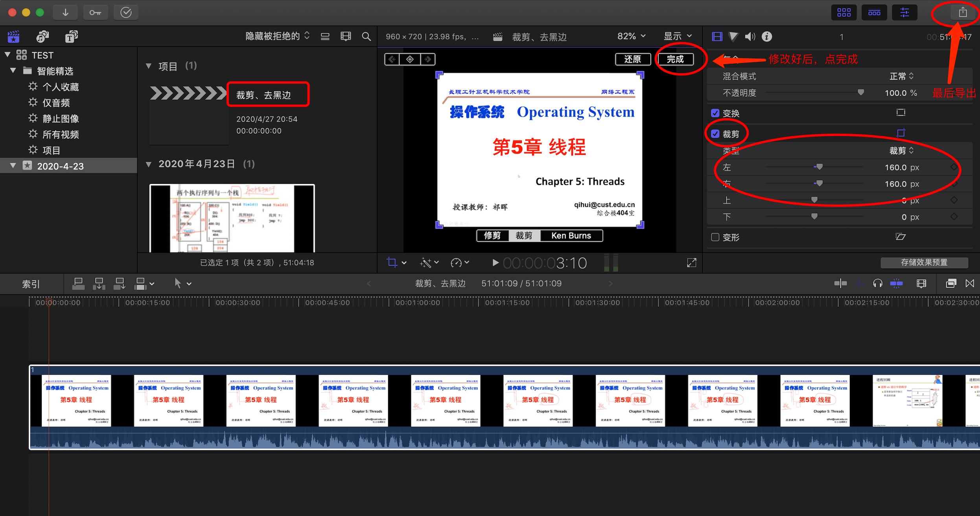
Task: Open 混合模式 正常 dropdown
Action: [x=901, y=76]
